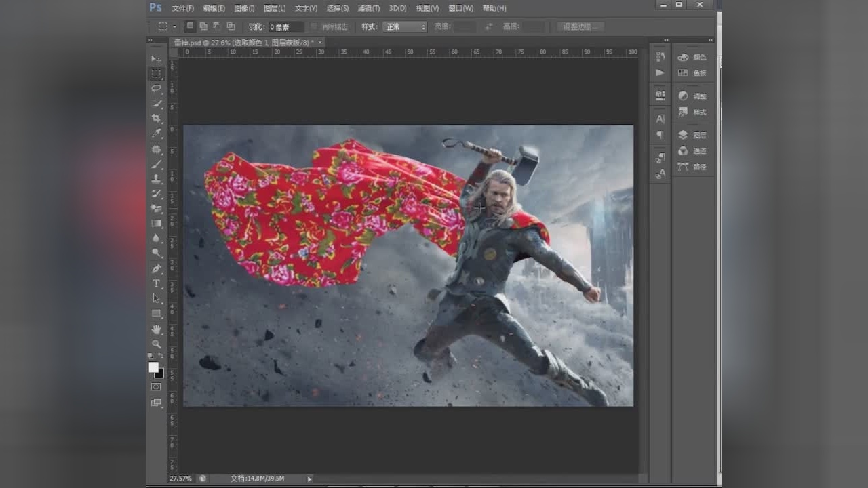Image resolution: width=868 pixels, height=488 pixels.
Task: Open the 颜色 panel
Action: [692, 57]
